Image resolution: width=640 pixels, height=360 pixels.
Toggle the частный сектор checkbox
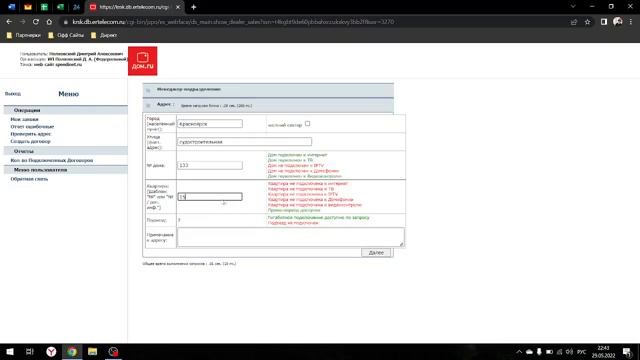pos(307,124)
